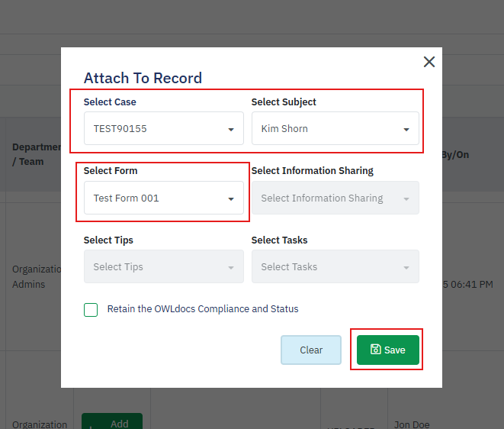Viewport: 504px width, 429px height.
Task: Click the caret arrow in Select Tips
Action: (x=231, y=268)
